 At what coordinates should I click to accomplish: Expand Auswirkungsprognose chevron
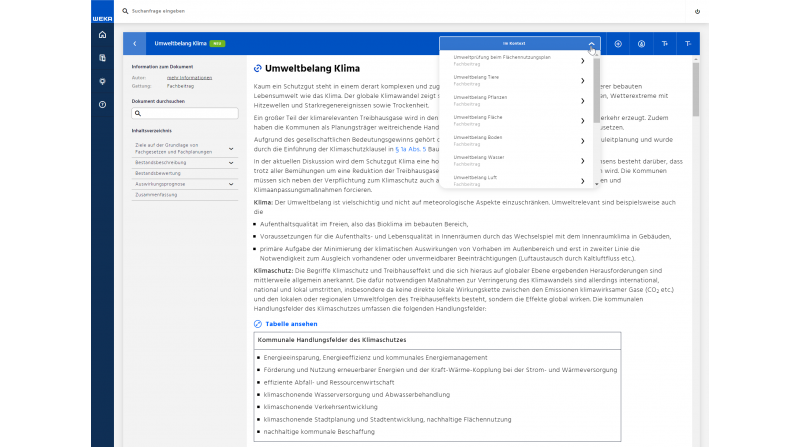pos(231,184)
